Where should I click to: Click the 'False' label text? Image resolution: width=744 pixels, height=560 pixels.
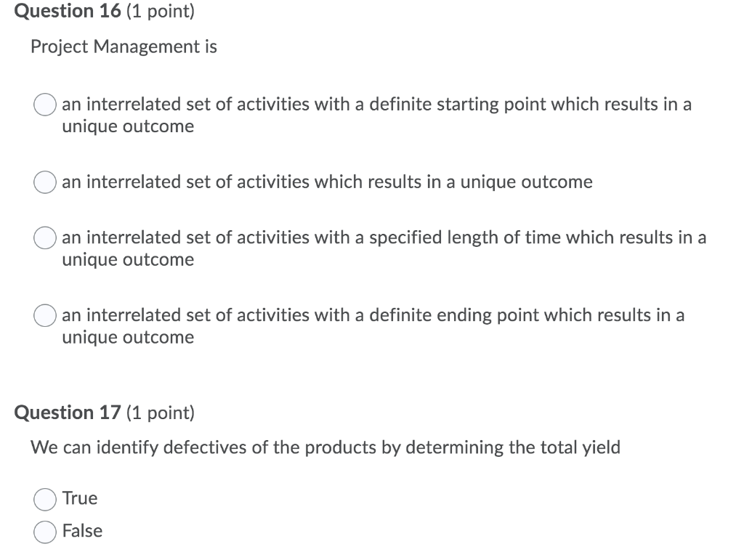pyautogui.click(x=82, y=531)
